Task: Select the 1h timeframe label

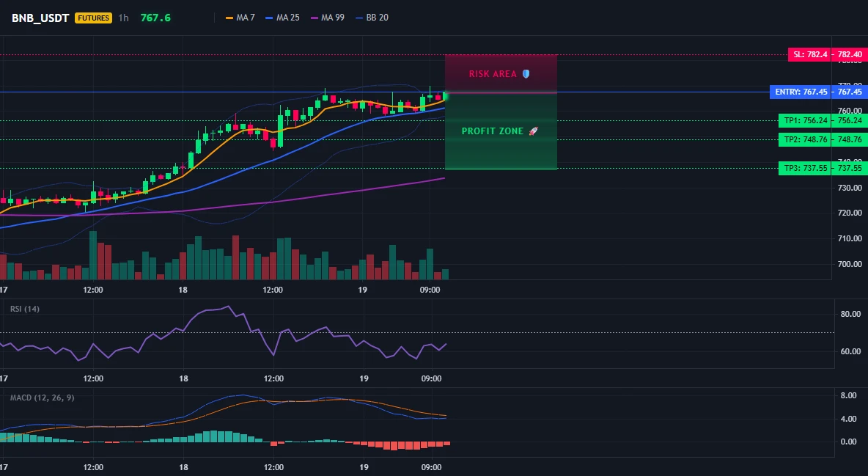Action: pos(123,18)
